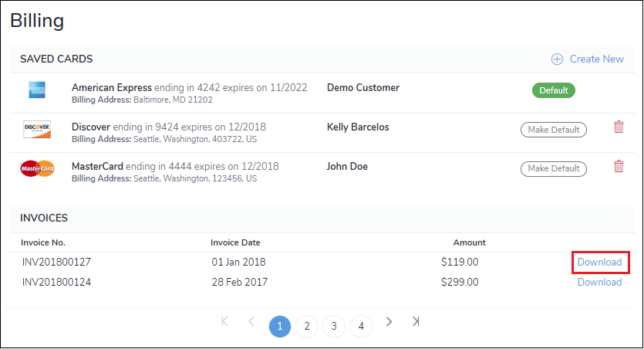Select invoices page 2

pos(307,327)
